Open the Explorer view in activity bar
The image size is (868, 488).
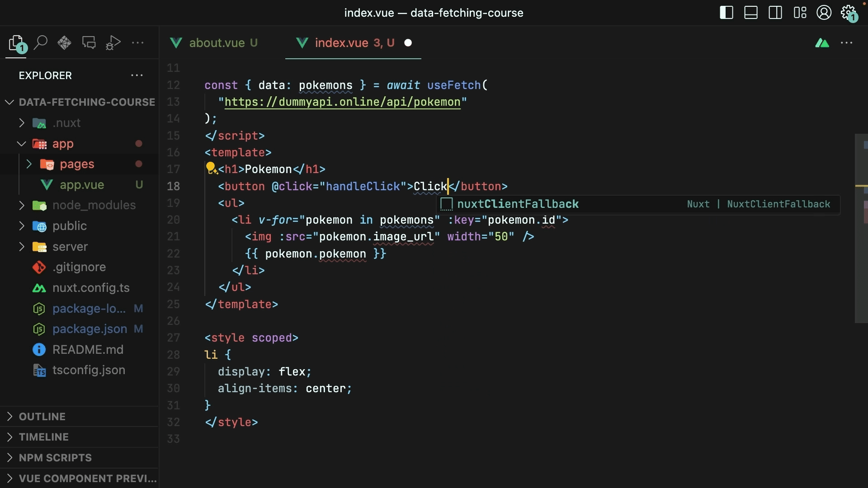pos(17,43)
